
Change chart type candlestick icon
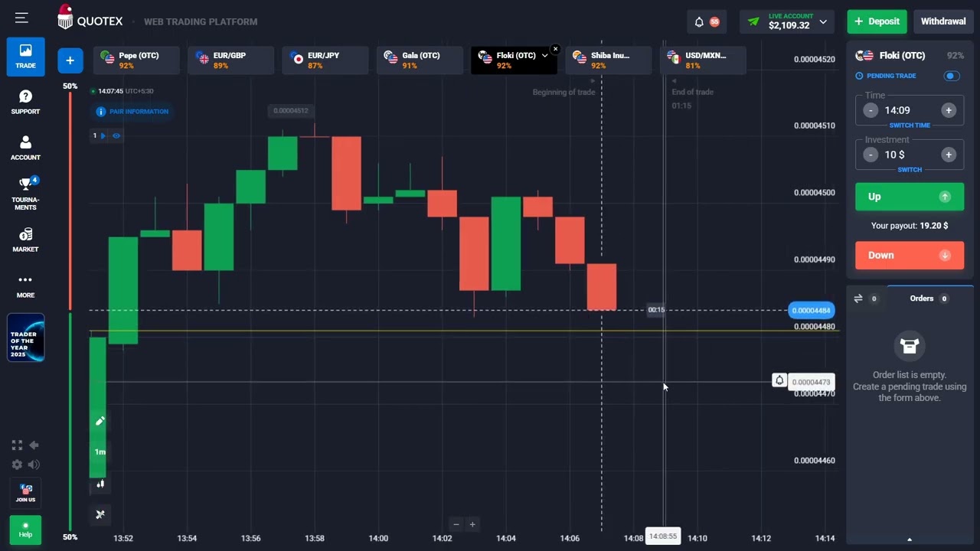100,483
